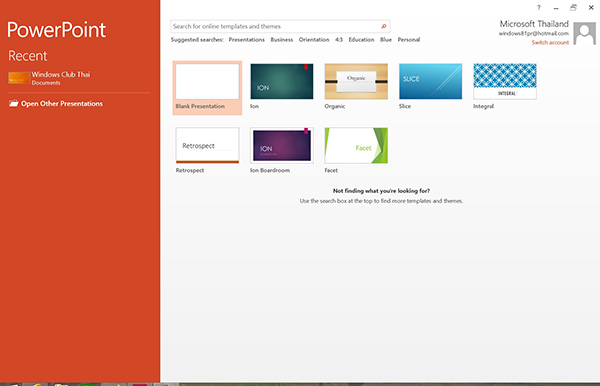Open the Windows Club Thai recent file icon
600x386 pixels.
(x=19, y=78)
